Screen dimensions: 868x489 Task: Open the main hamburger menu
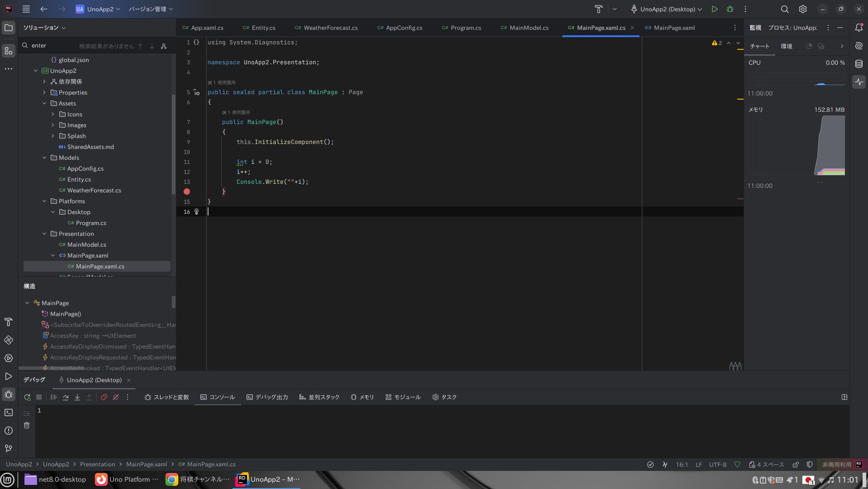point(26,9)
